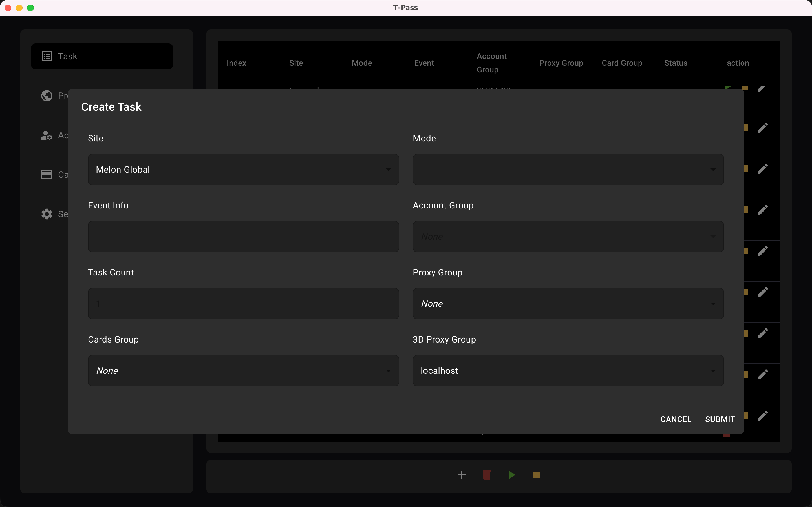
Task: Click inside the Event Info text field
Action: click(x=243, y=236)
